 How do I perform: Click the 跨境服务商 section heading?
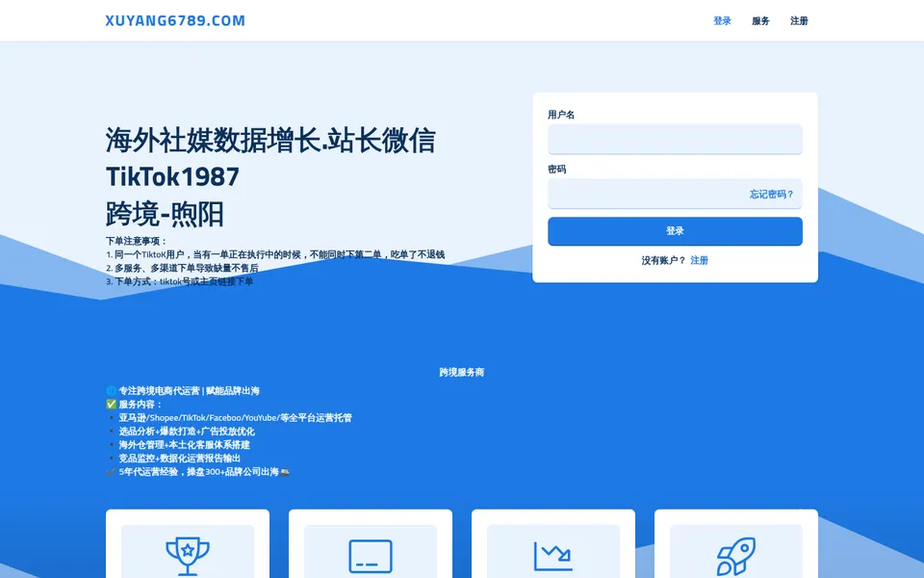461,372
